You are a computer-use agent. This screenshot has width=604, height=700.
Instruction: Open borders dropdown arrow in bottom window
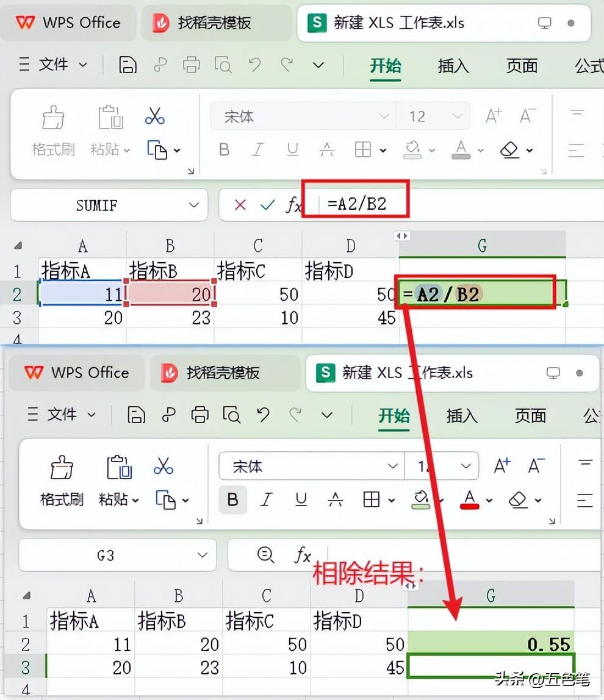tap(392, 501)
